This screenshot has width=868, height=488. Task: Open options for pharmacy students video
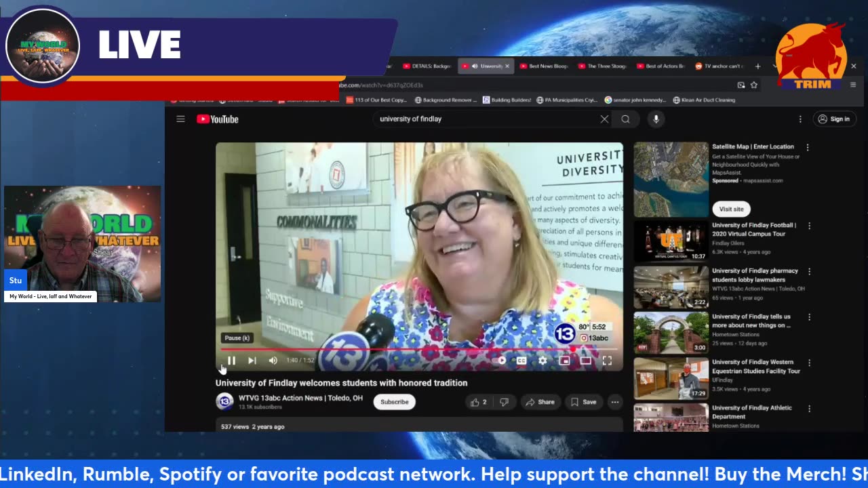(809, 271)
